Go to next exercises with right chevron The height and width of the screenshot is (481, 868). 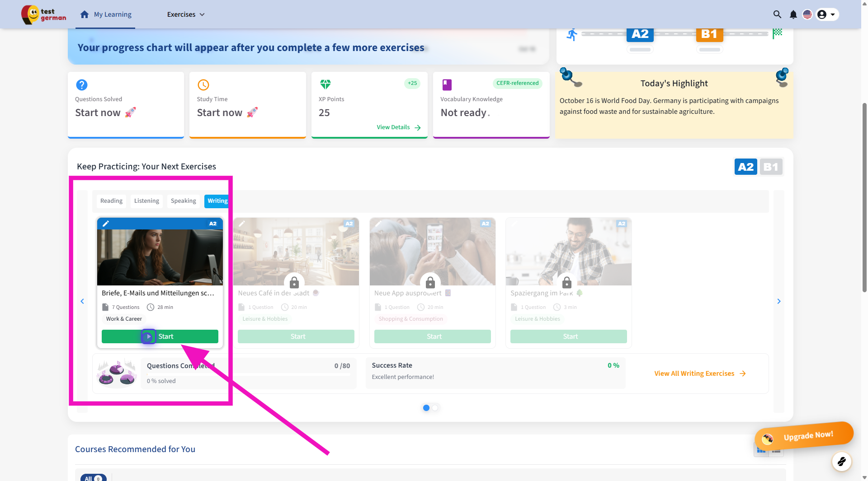tap(778, 301)
